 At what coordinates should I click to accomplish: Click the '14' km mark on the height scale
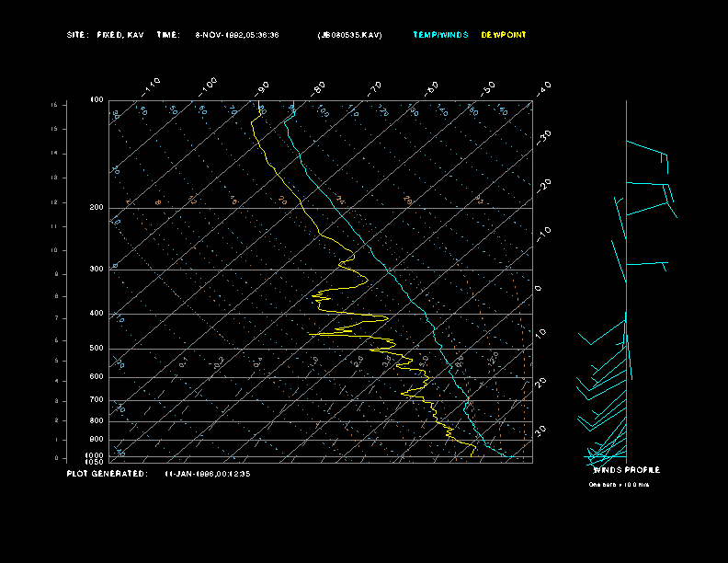click(x=54, y=154)
